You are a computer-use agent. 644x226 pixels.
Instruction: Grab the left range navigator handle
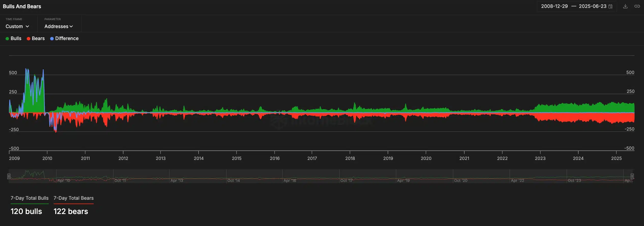point(9,176)
